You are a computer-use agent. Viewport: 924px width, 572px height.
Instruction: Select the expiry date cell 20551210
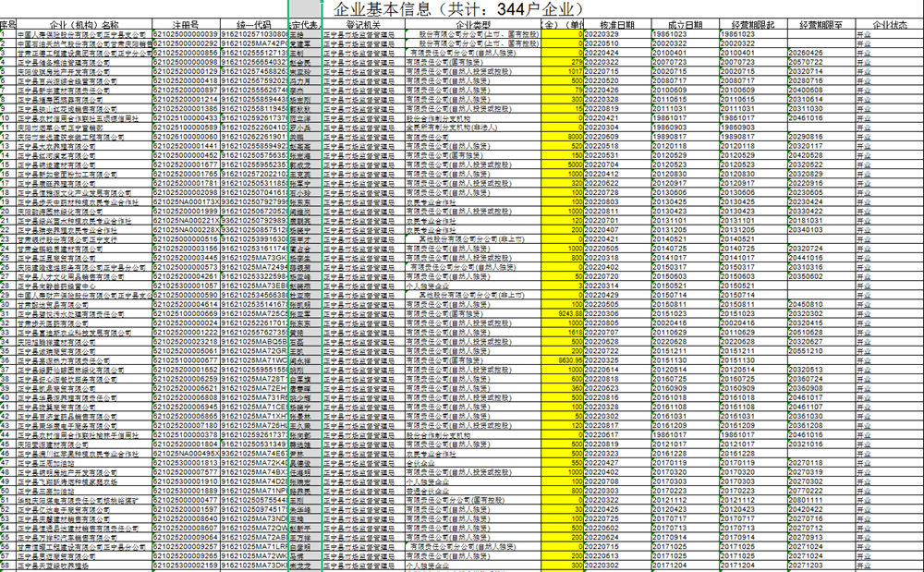coord(805,351)
